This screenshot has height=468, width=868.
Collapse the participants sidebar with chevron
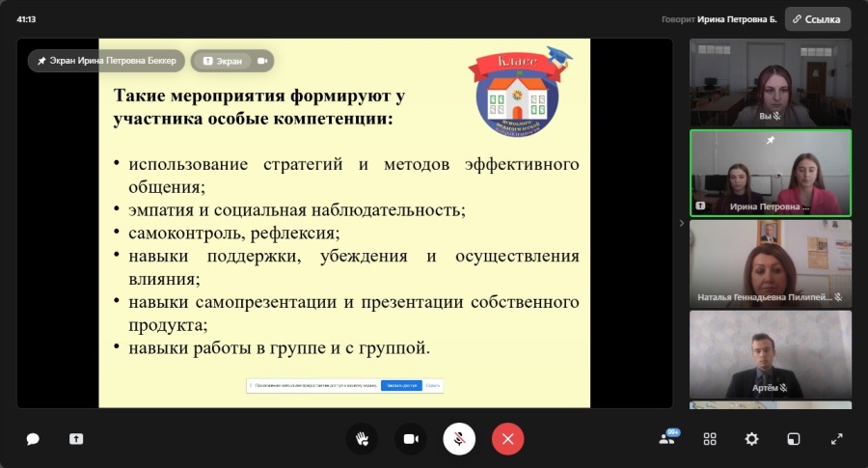pyautogui.click(x=681, y=223)
